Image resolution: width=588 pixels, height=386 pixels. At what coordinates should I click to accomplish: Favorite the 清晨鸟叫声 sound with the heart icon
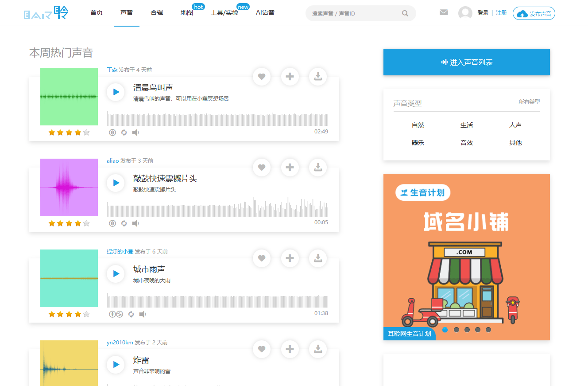coord(261,77)
